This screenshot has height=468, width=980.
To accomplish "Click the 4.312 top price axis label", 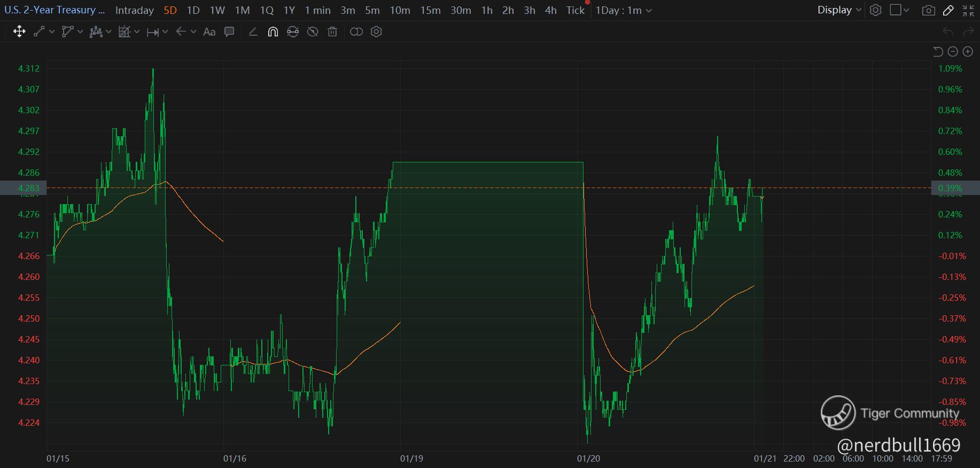I will [29, 68].
